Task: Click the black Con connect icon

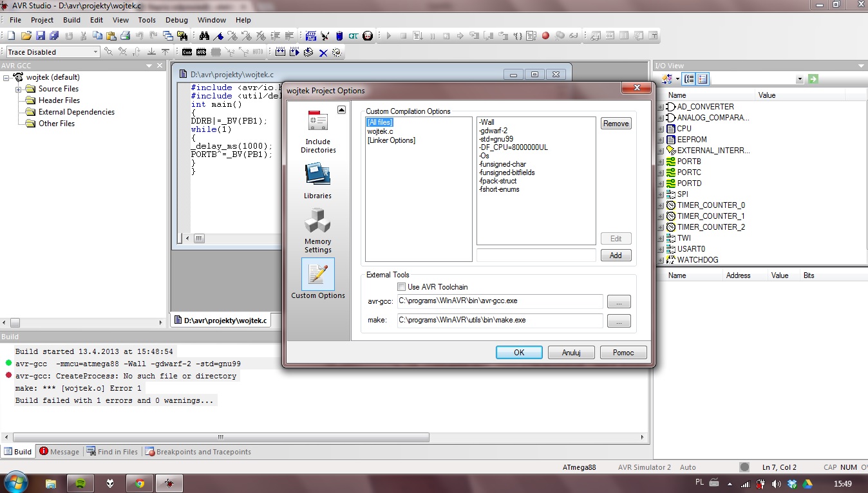Action: [187, 52]
